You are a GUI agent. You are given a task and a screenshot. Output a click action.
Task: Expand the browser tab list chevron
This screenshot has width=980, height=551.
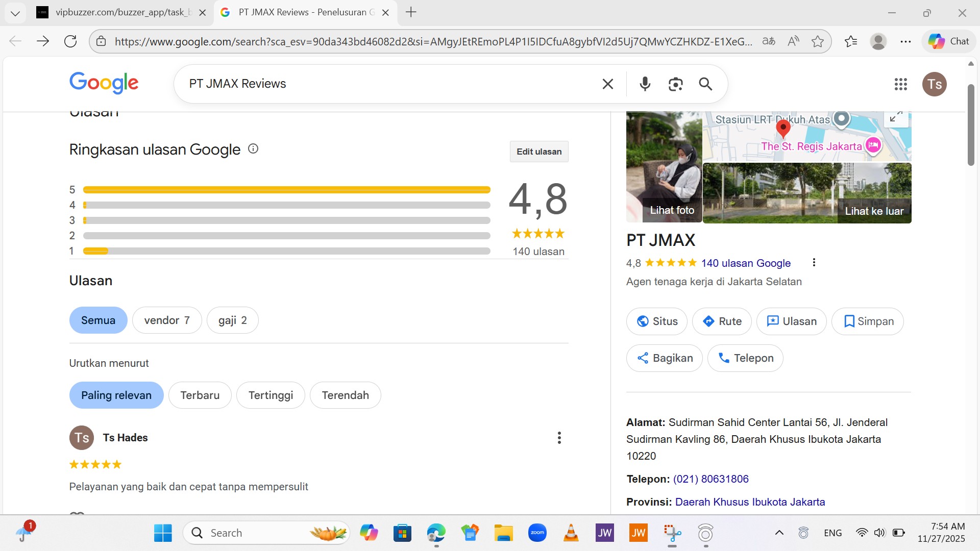15,13
